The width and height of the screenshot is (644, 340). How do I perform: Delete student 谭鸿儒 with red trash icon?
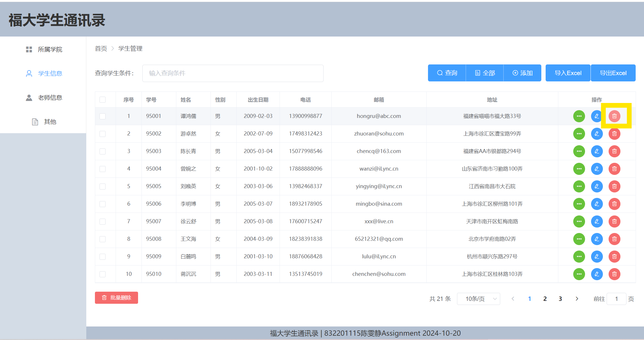(614, 116)
